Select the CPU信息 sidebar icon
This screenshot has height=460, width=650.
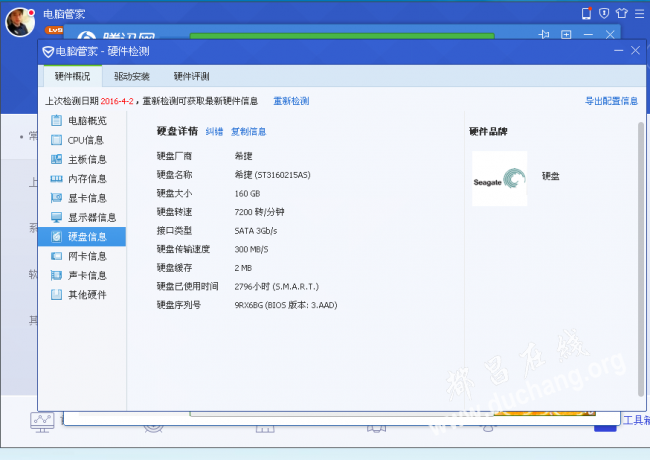(56, 140)
